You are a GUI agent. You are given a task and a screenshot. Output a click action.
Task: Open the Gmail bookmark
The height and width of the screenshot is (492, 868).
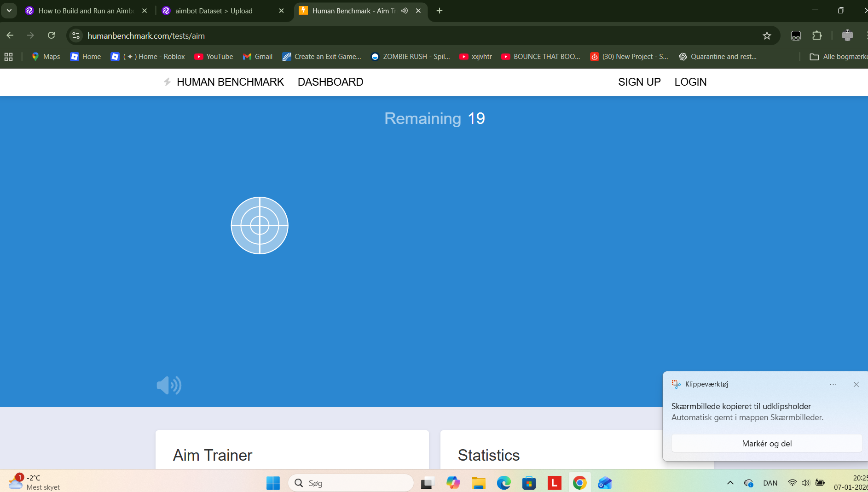point(258,57)
